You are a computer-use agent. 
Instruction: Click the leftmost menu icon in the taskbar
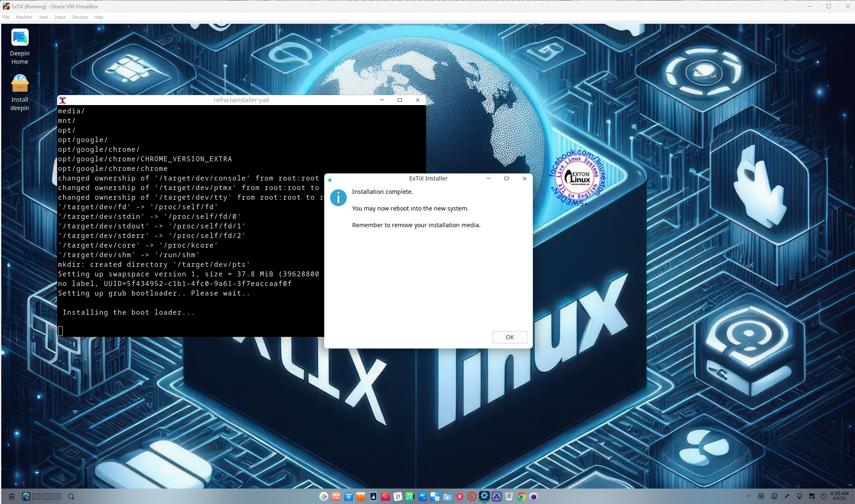12,496
